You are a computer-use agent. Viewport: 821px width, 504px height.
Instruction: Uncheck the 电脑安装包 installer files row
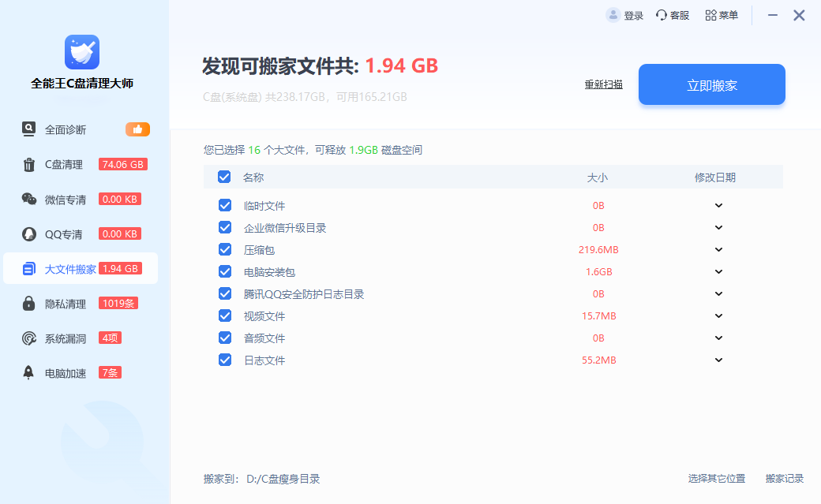[224, 271]
